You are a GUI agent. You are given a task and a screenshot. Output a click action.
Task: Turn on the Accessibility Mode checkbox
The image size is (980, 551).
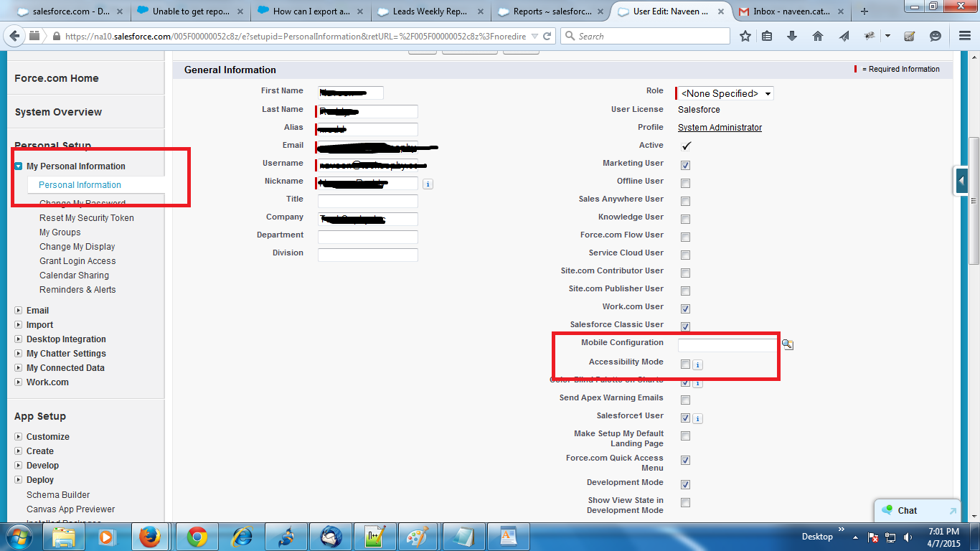[x=685, y=364]
